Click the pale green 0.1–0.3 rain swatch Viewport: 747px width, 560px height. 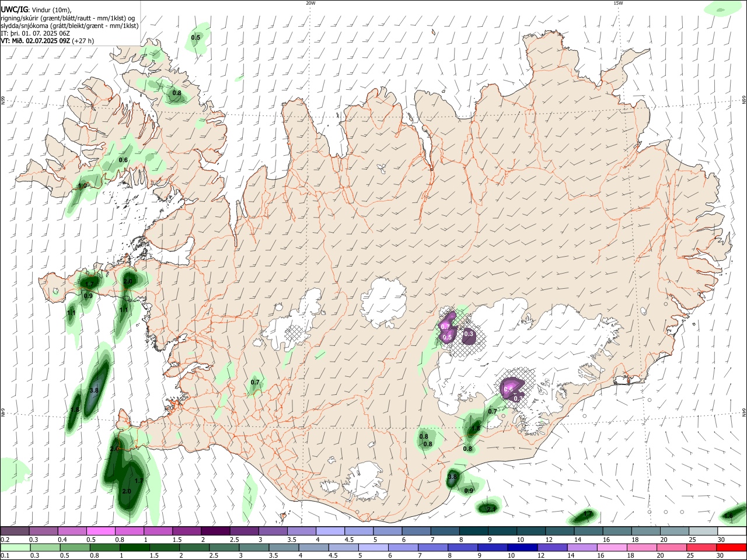point(15,547)
